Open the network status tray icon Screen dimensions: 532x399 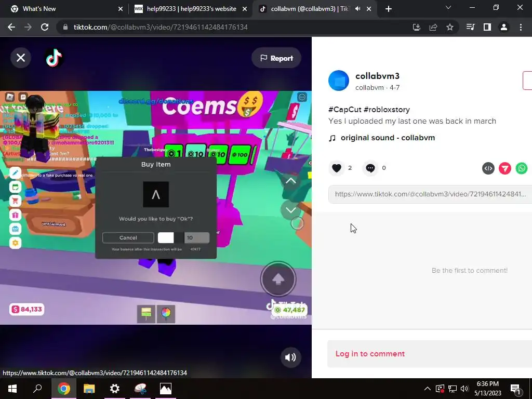pos(453,389)
